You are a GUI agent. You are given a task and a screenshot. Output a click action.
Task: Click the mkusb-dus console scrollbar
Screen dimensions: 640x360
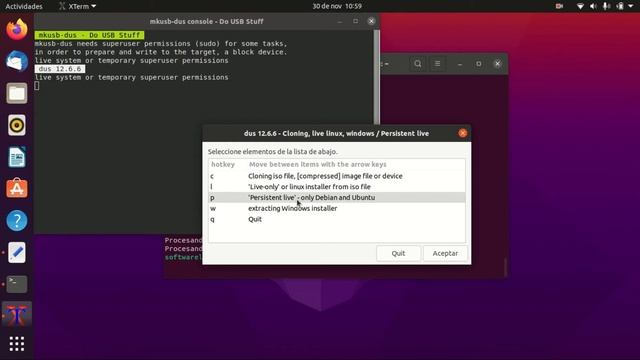376,78
